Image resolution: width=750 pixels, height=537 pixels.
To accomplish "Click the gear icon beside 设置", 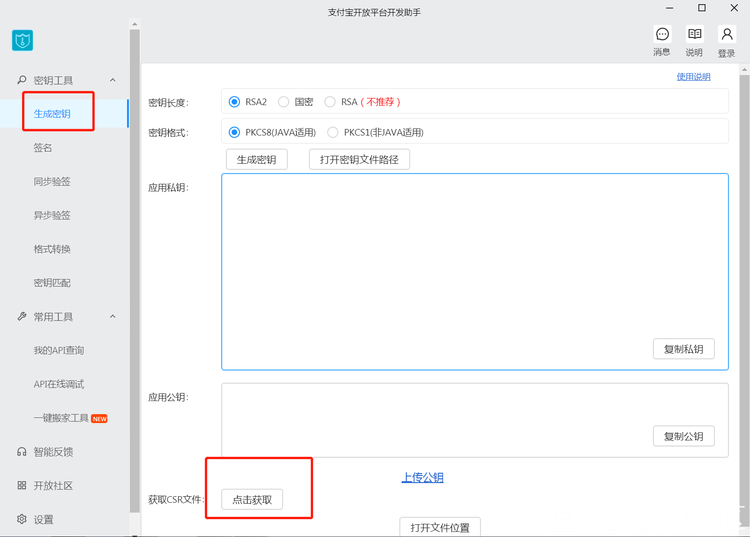I will point(22,519).
